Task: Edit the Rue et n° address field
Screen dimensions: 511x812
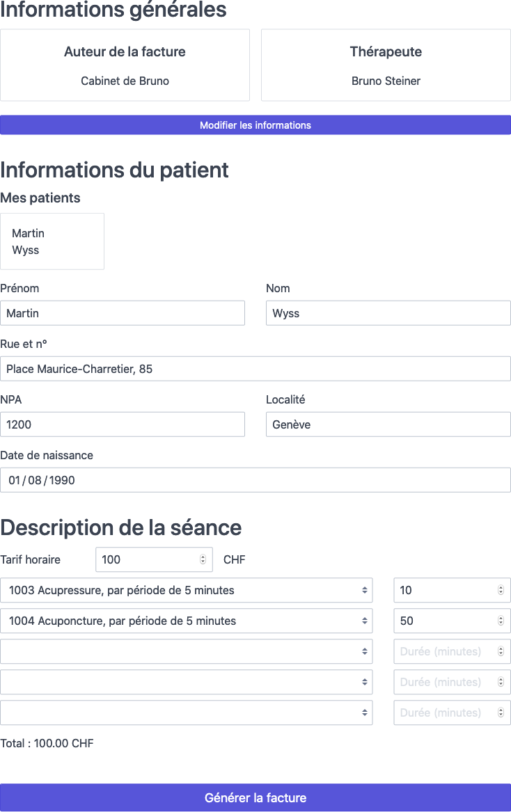Action: click(x=255, y=369)
